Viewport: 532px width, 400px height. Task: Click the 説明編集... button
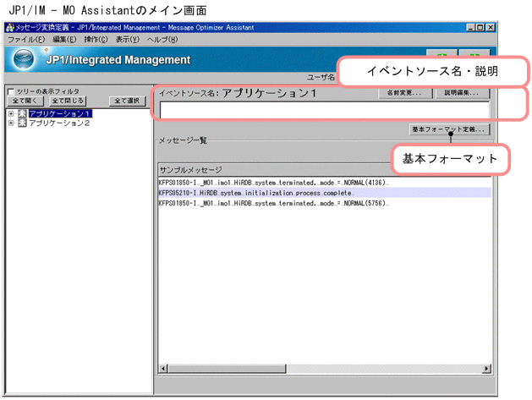(x=462, y=93)
